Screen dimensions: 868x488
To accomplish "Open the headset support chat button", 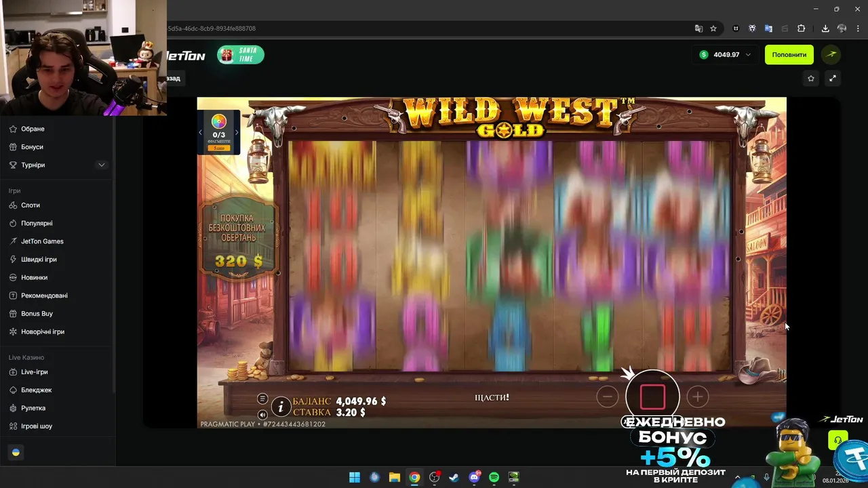I will [x=837, y=441].
